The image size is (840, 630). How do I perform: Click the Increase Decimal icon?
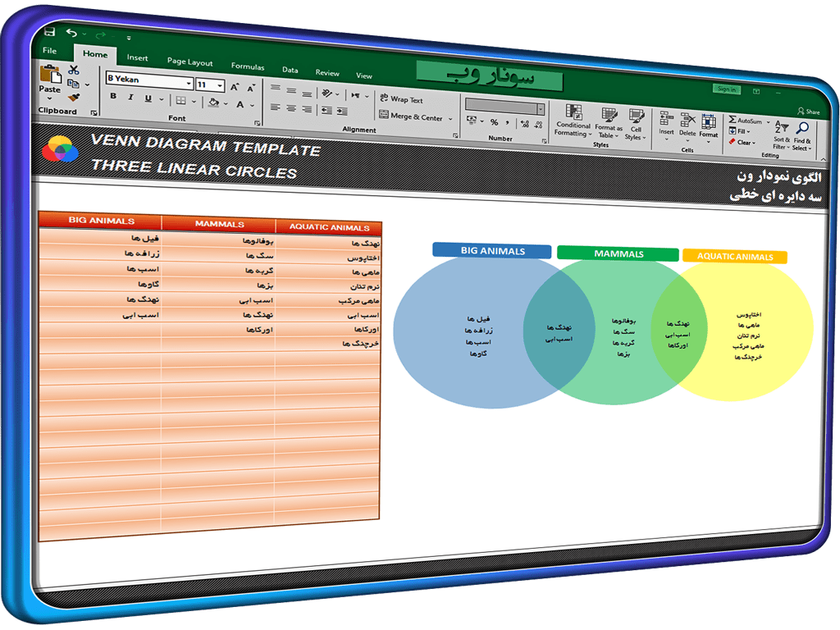point(524,125)
